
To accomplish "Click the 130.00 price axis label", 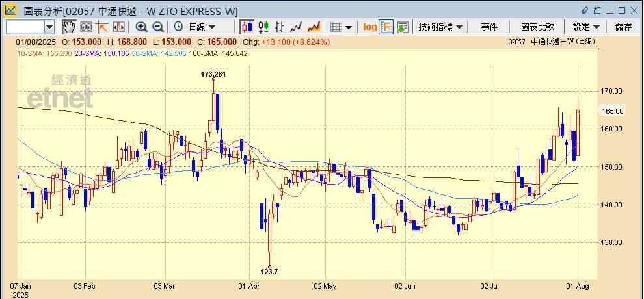I will pos(612,242).
